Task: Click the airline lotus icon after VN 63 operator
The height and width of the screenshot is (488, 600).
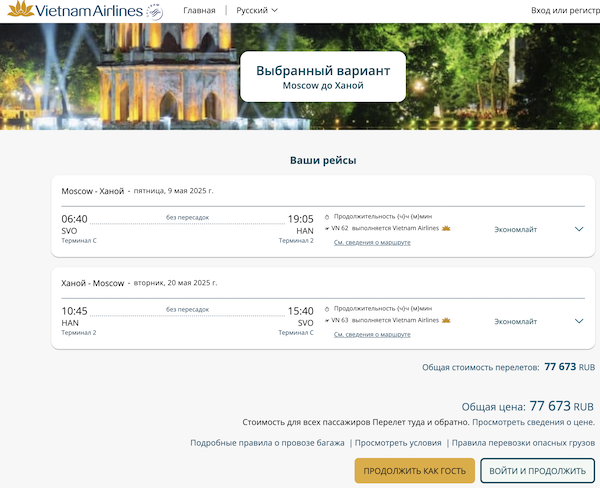Action: click(x=447, y=320)
